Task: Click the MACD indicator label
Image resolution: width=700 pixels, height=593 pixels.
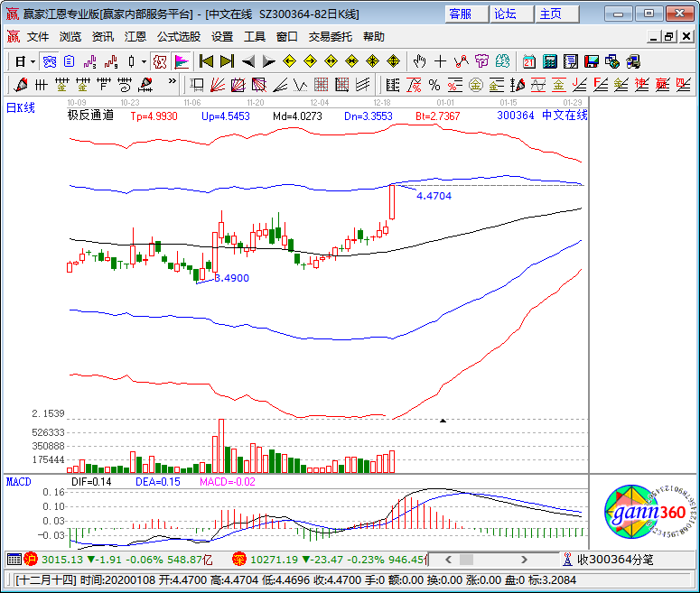Action: [x=18, y=481]
